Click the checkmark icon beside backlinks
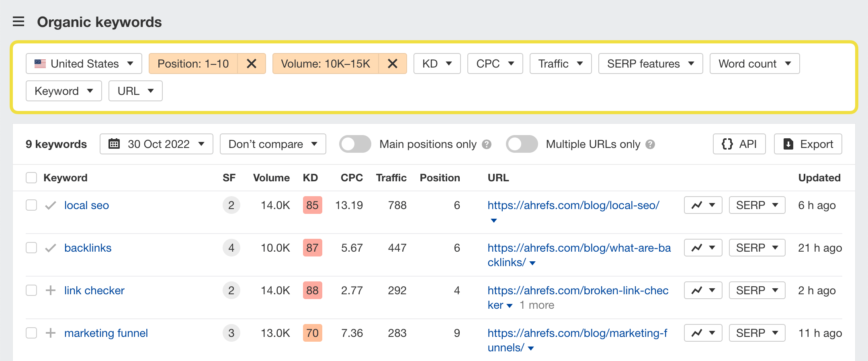The height and width of the screenshot is (361, 868). pos(51,248)
